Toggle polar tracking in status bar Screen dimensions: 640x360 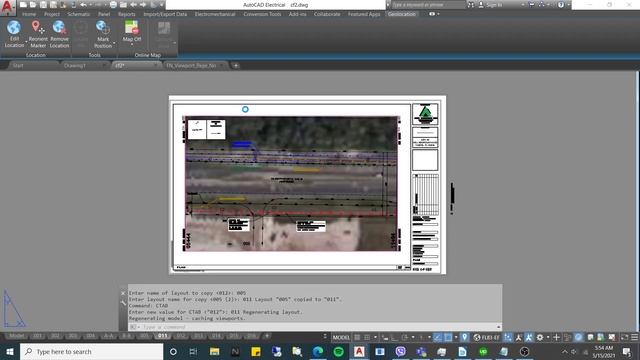[404, 337]
